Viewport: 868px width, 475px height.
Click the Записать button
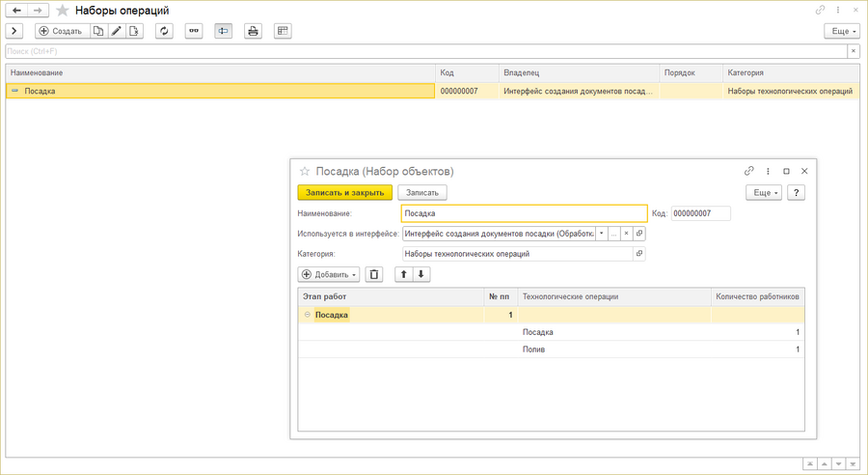click(x=422, y=192)
